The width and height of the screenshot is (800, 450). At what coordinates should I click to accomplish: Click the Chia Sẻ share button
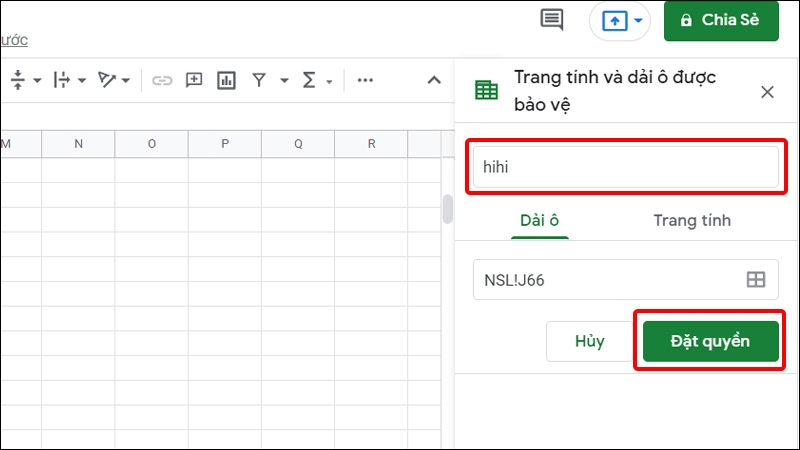point(721,20)
